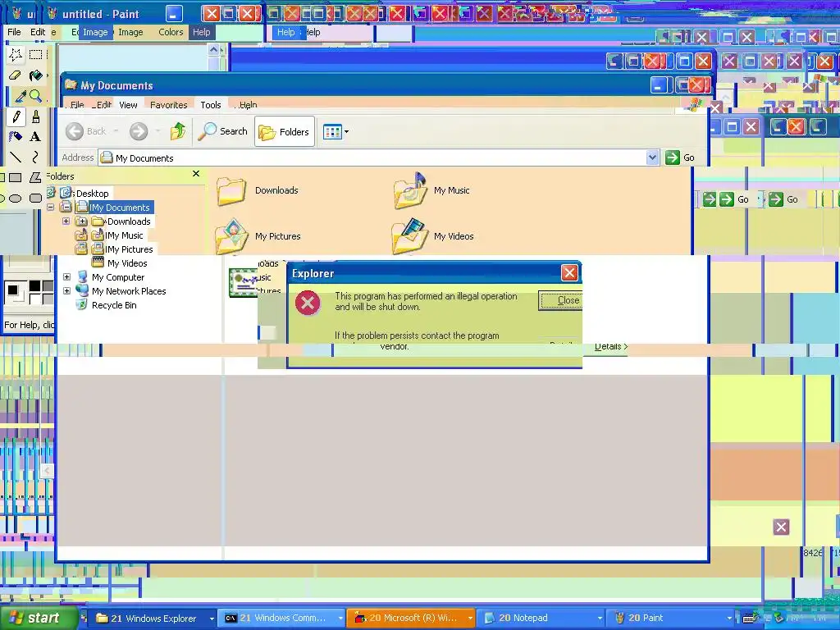840x630 pixels.
Task: Close the Folders side pane
Action: click(196, 174)
